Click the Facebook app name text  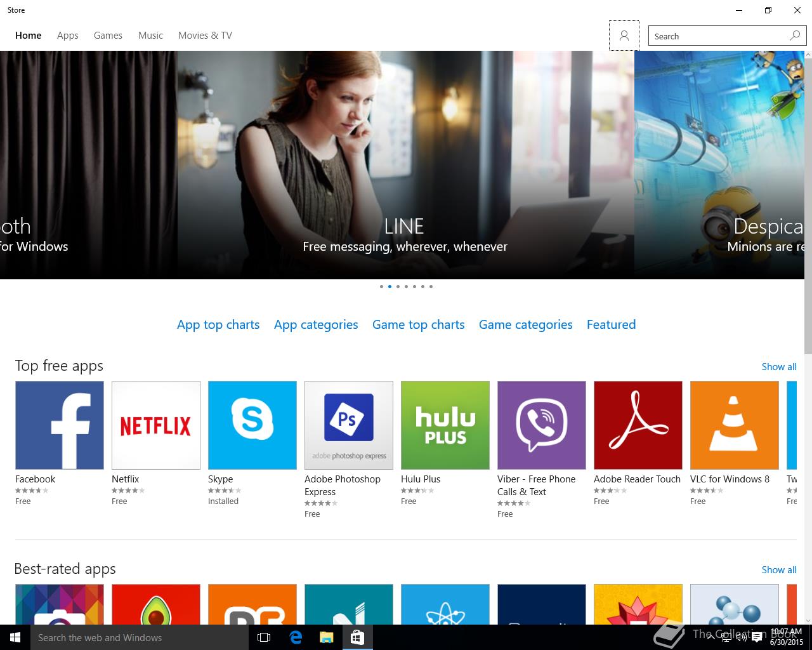[36, 479]
